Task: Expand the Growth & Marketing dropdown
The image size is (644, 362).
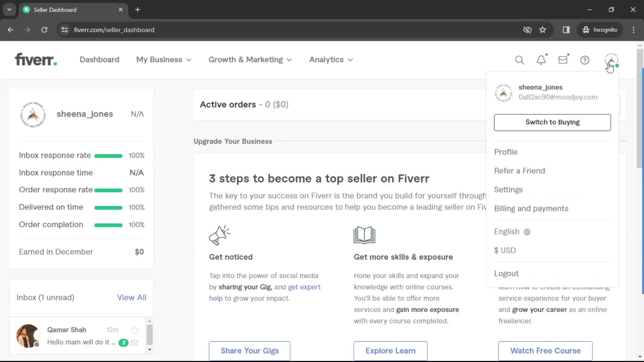Action: (250, 59)
